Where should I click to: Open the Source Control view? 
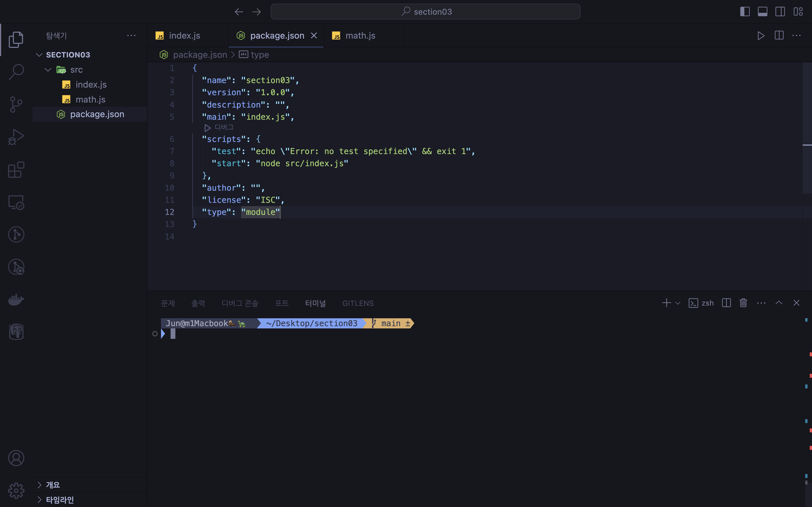pyautogui.click(x=16, y=104)
